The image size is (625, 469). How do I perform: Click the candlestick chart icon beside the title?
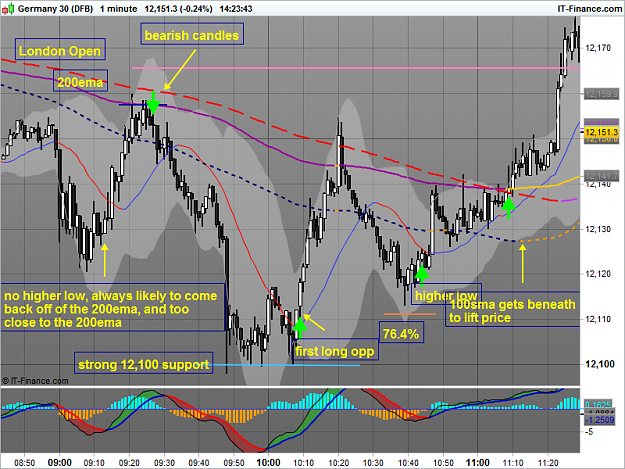click(x=8, y=8)
